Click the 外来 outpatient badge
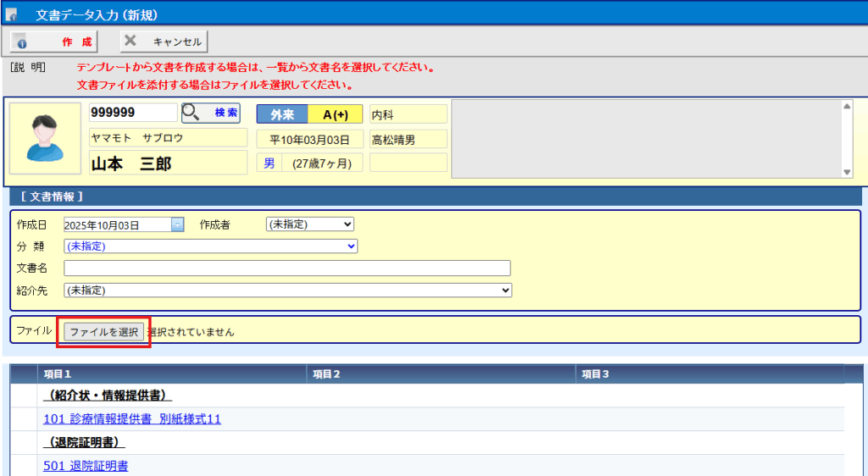868x476 pixels. point(281,114)
